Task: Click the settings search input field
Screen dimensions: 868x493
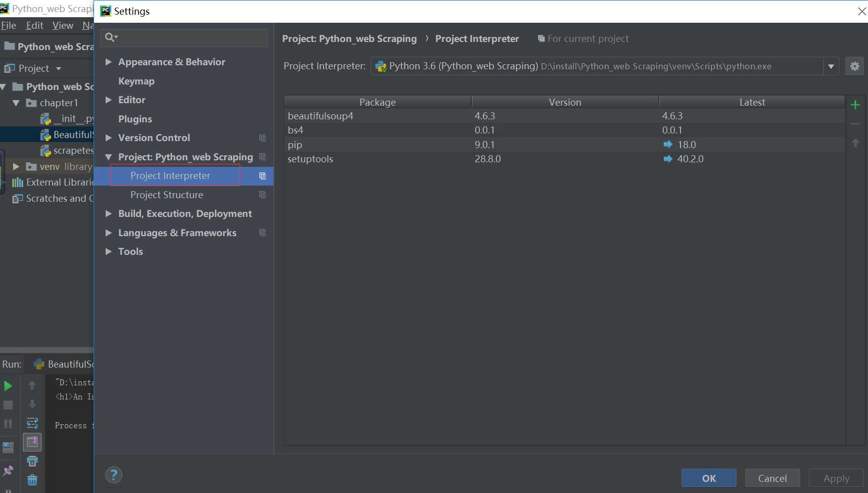Action: pos(184,37)
